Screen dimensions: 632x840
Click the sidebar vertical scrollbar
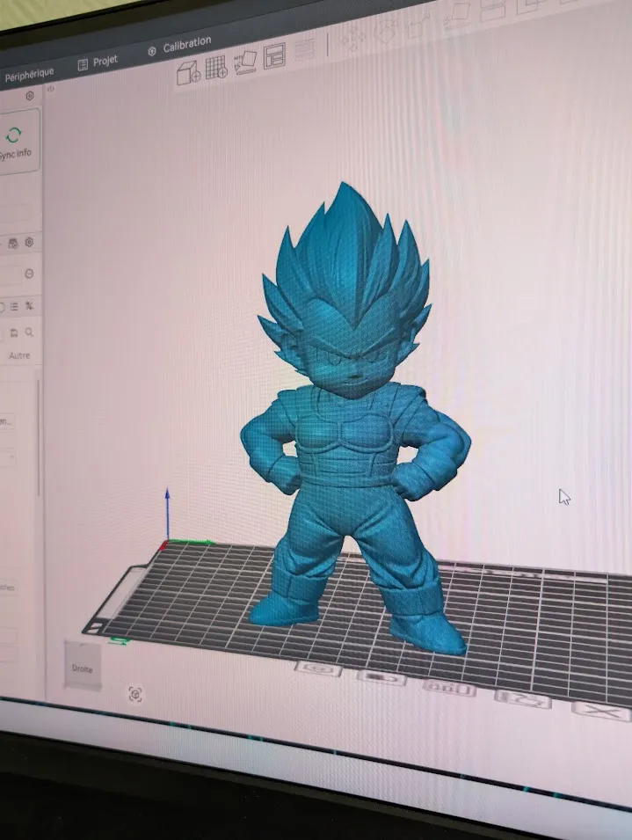pos(39,437)
